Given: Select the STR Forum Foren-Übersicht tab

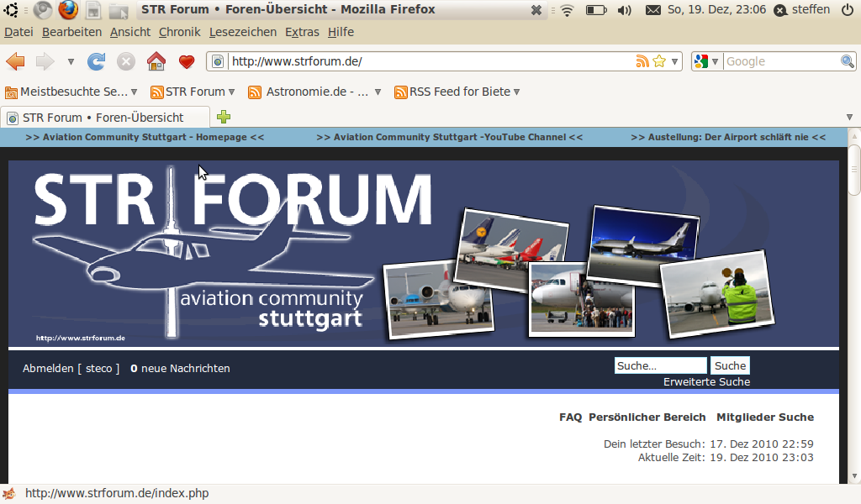Looking at the screenshot, I should coord(103,118).
